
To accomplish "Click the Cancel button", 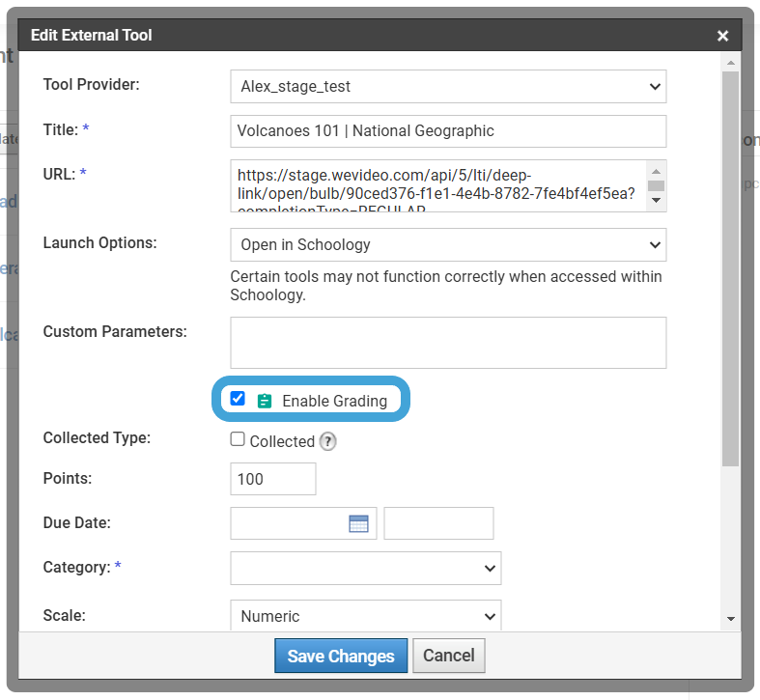I will (449, 656).
